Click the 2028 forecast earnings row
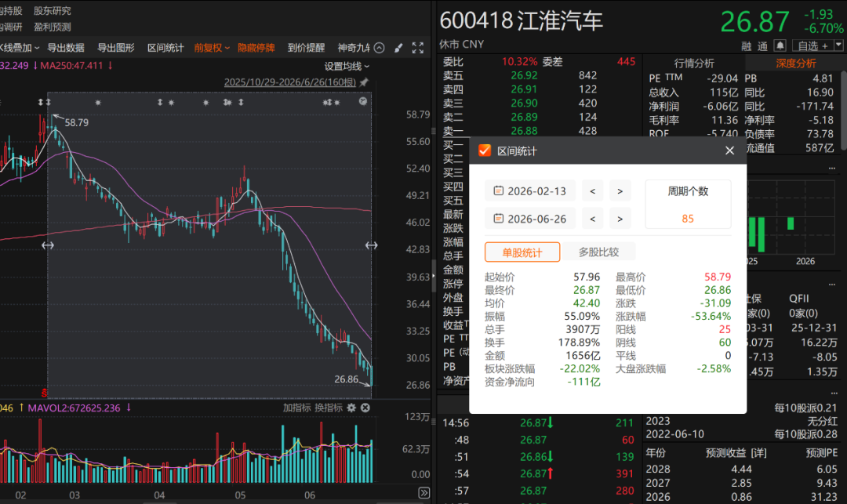This screenshot has height=504, width=847. (741, 469)
